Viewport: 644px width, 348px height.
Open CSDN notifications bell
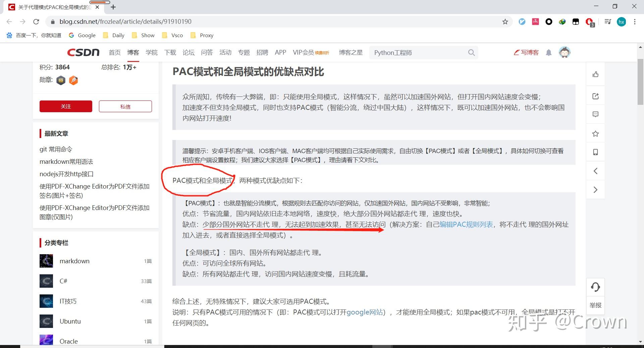click(549, 53)
